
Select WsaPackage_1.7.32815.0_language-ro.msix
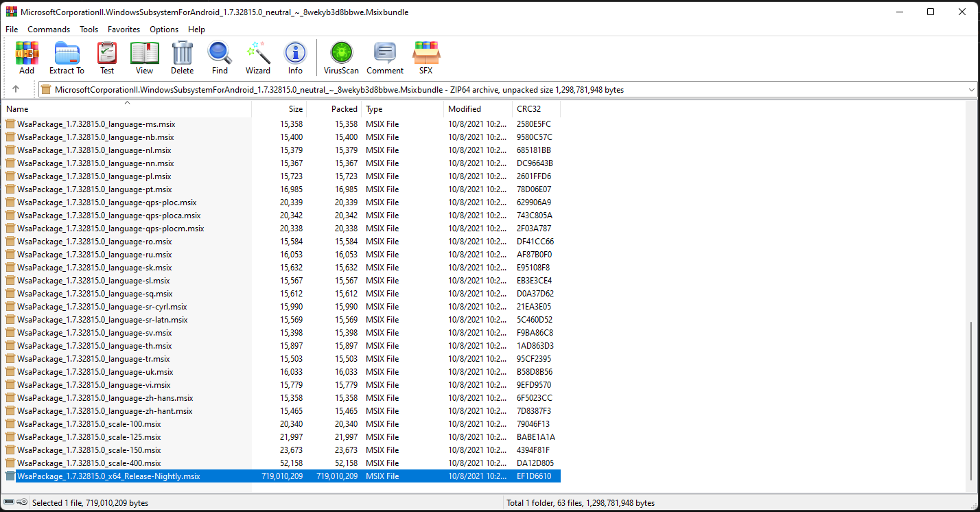coord(95,242)
